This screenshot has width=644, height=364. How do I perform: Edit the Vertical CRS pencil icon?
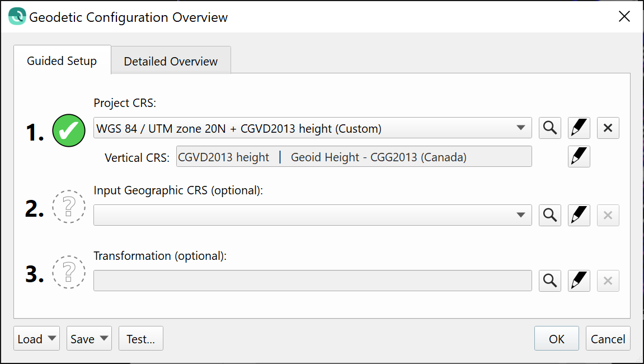579,157
